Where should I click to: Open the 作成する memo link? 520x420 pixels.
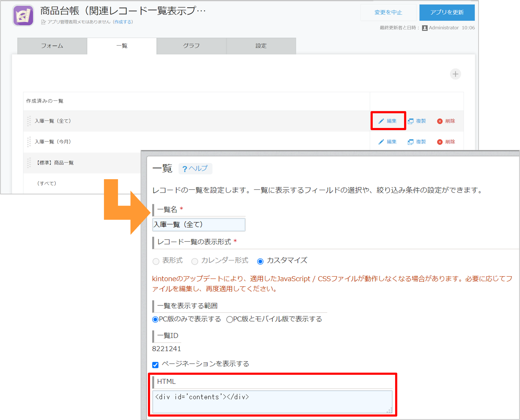pyautogui.click(x=123, y=22)
